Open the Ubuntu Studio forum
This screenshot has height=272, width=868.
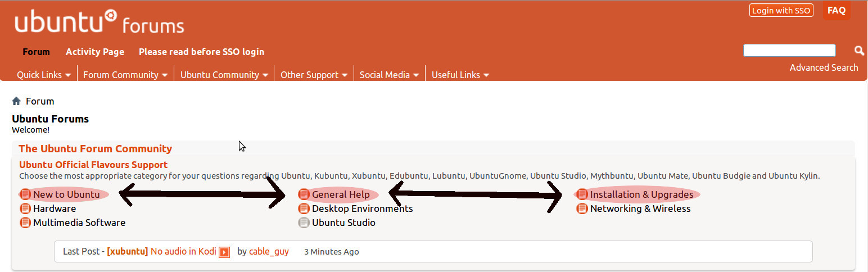[x=343, y=223]
